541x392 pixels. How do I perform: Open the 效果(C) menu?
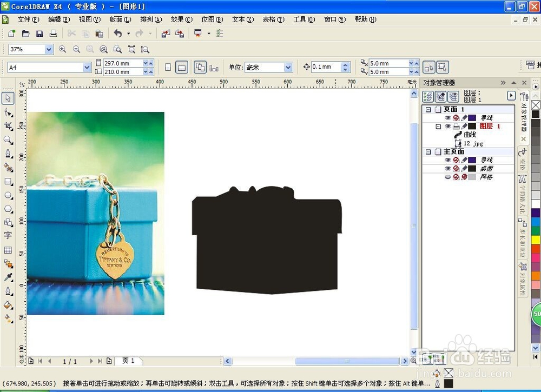pyautogui.click(x=181, y=19)
